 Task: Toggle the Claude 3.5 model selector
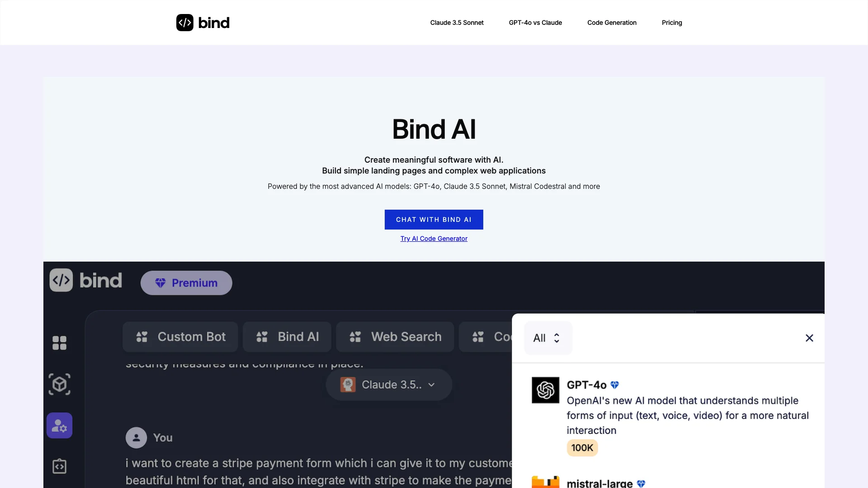(x=388, y=385)
